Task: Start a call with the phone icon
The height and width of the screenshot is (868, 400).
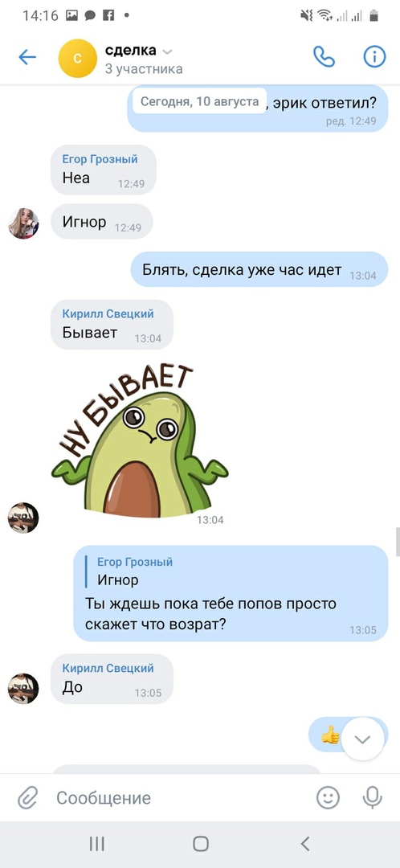Action: click(324, 56)
